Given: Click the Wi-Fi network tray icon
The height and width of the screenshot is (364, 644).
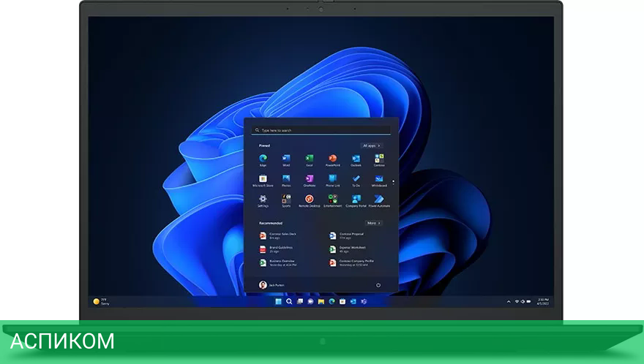Looking at the screenshot, I should point(517,302).
